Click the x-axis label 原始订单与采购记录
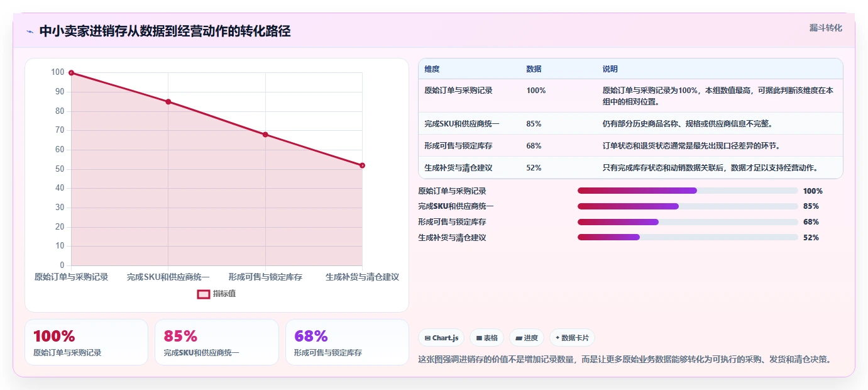The height and width of the screenshot is (390, 868). coord(71,277)
